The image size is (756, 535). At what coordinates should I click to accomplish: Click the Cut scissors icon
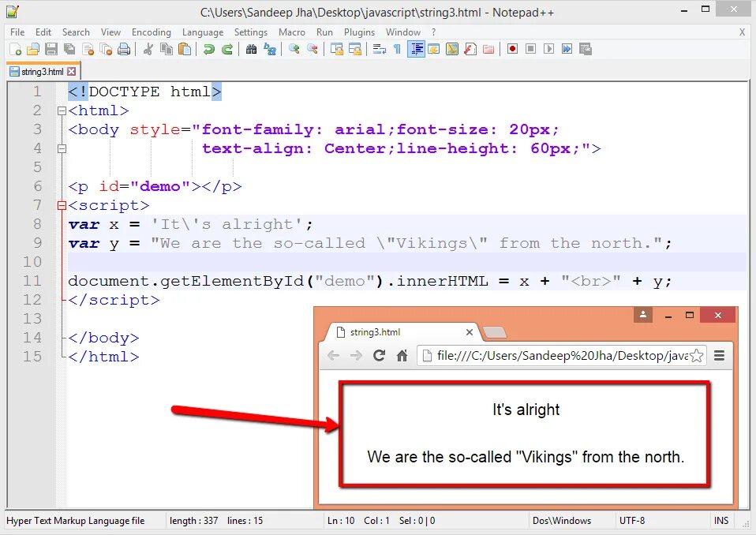(148, 49)
